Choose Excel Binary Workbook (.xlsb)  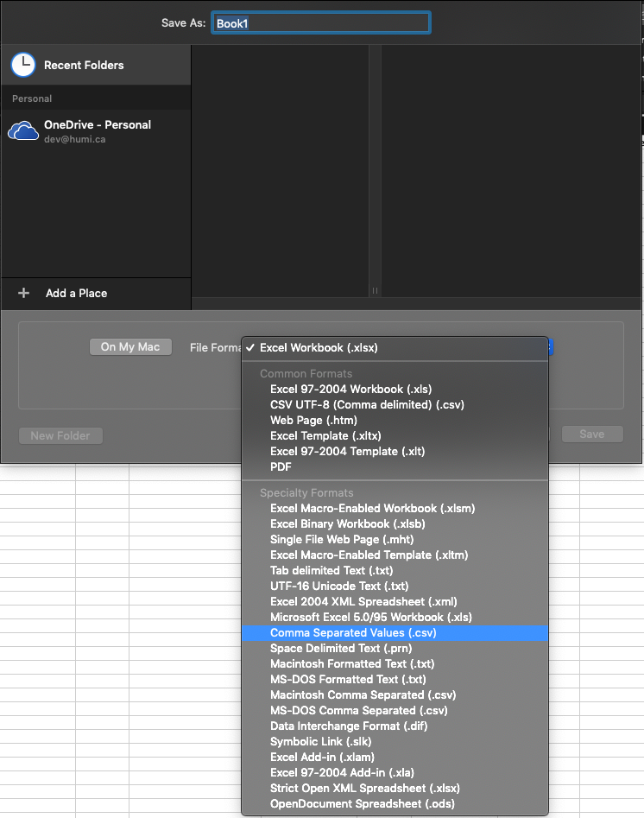point(395,524)
